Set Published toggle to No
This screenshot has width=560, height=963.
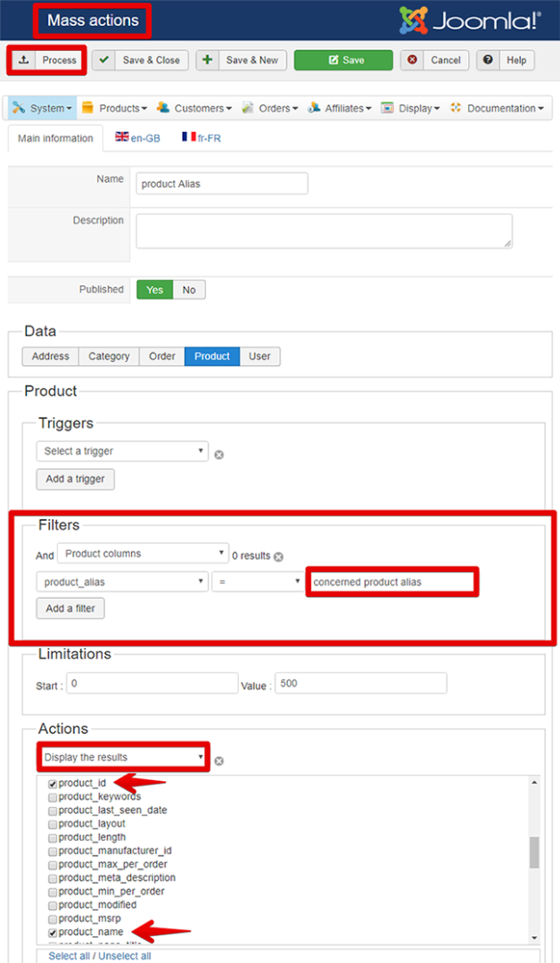(189, 290)
